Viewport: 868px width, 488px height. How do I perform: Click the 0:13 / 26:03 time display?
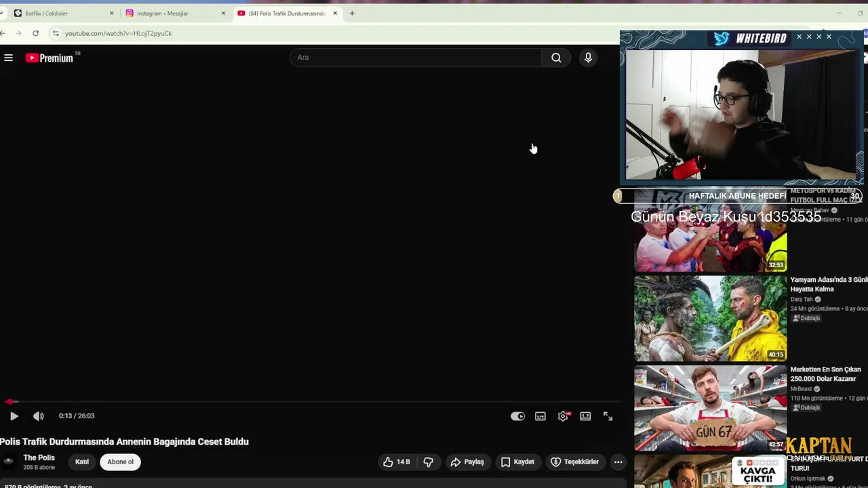(77, 416)
